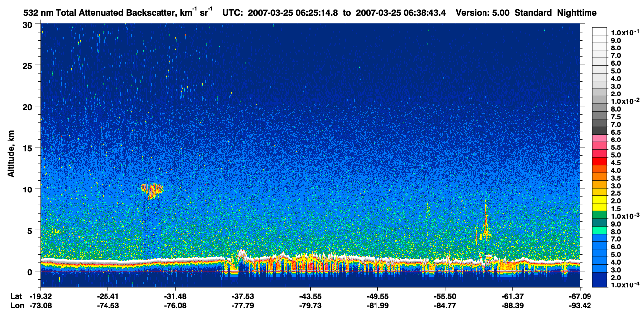
Task: Click the dark blue swatch labeled 1.0x10-4
Action: tap(600, 284)
